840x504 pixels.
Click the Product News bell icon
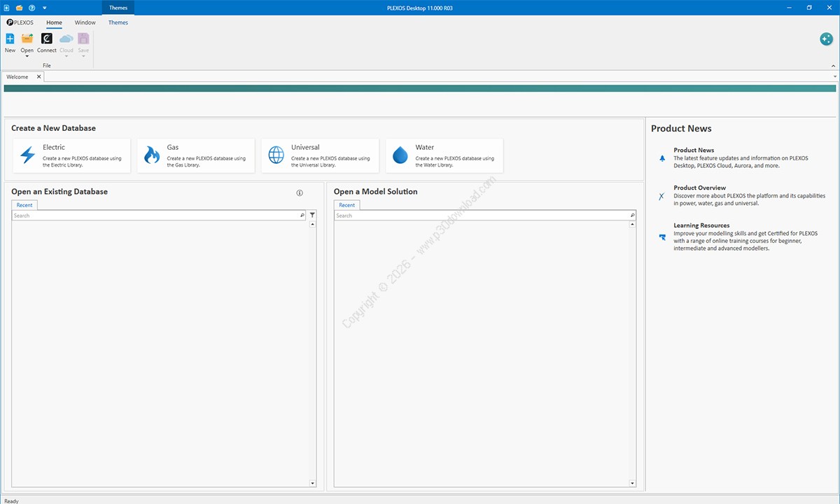point(662,158)
